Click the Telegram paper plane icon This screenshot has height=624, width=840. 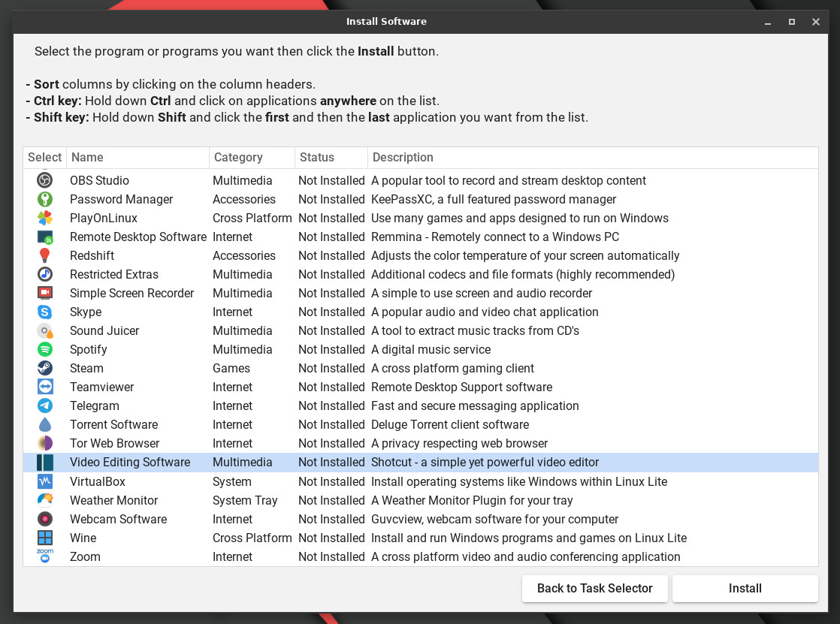coord(45,405)
